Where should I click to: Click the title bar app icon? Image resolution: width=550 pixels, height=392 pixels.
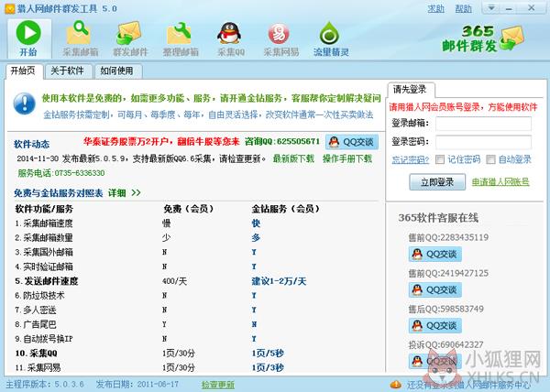pos(9,8)
